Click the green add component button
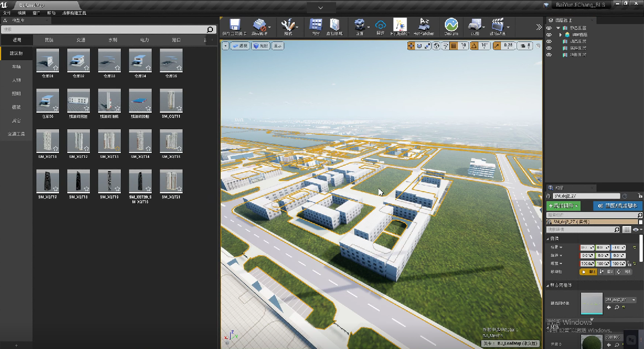Image resolution: width=644 pixels, height=349 pixels. click(563, 205)
